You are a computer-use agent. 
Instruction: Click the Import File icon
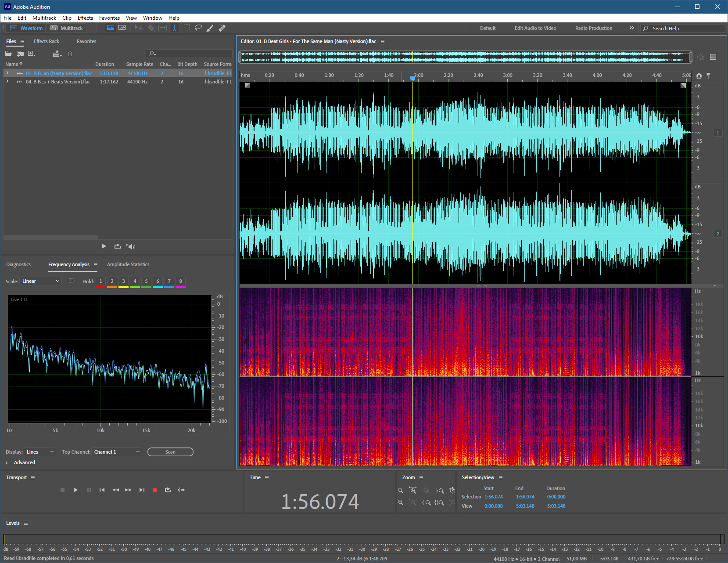coord(20,54)
